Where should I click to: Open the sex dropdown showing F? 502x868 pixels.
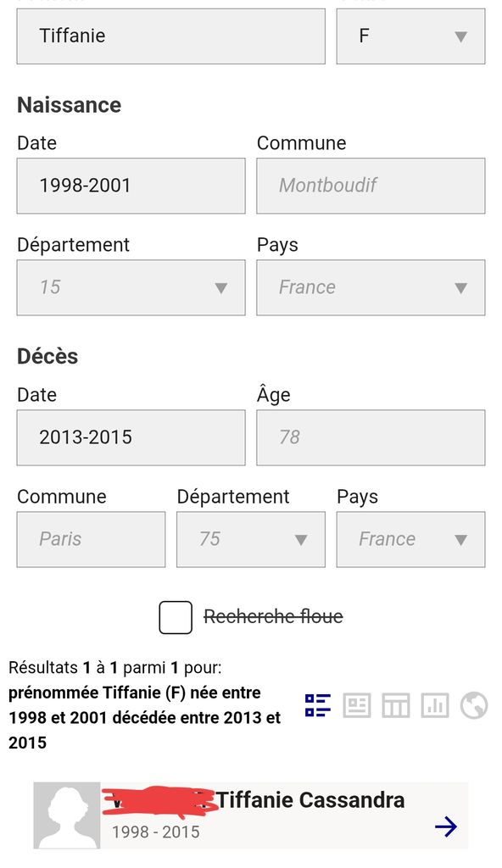(x=410, y=36)
